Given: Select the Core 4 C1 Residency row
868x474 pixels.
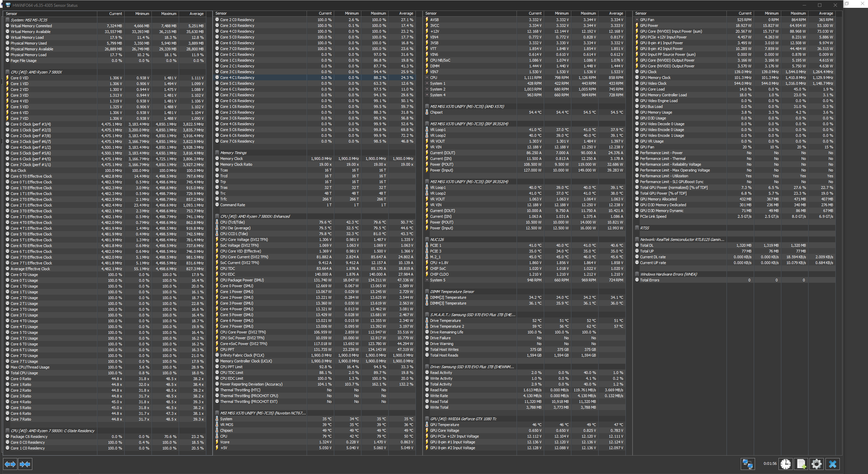Looking at the screenshot, I should point(237,78).
